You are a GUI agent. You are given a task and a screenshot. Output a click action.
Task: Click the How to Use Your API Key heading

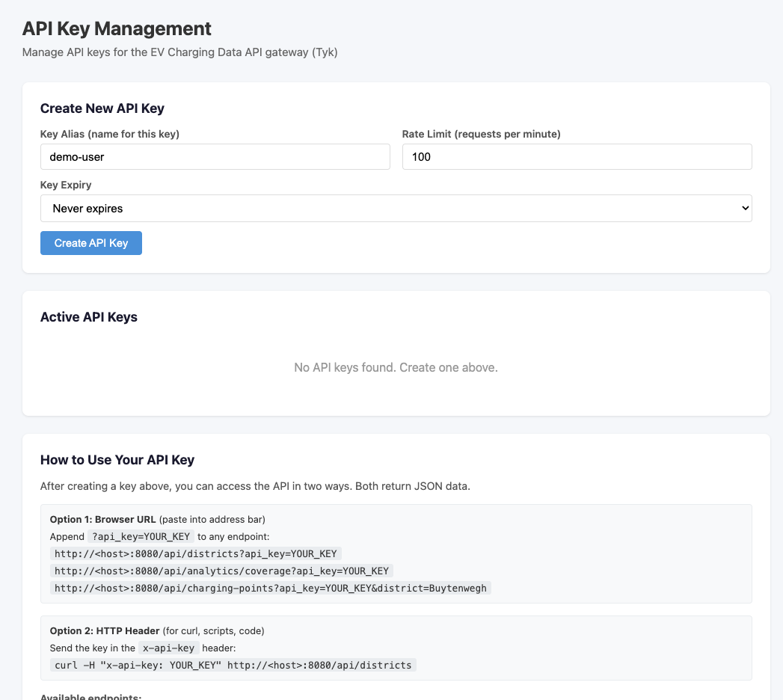tap(117, 460)
